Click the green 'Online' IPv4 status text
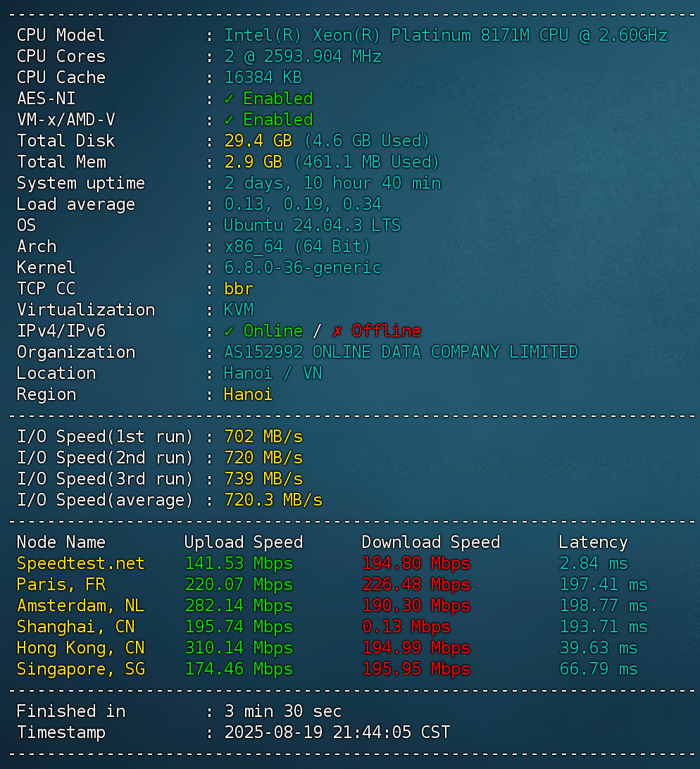Screen dimensions: 700x769 coord(273,331)
